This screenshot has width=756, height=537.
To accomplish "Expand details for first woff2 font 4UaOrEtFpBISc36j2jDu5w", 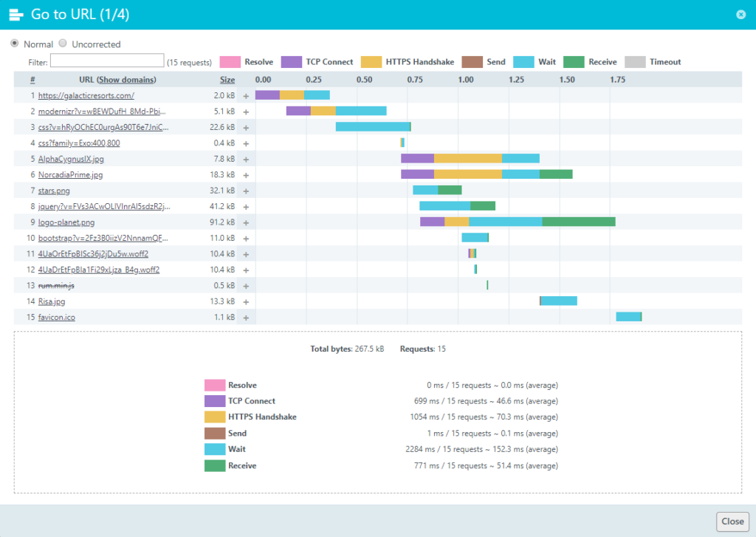I will [x=246, y=254].
